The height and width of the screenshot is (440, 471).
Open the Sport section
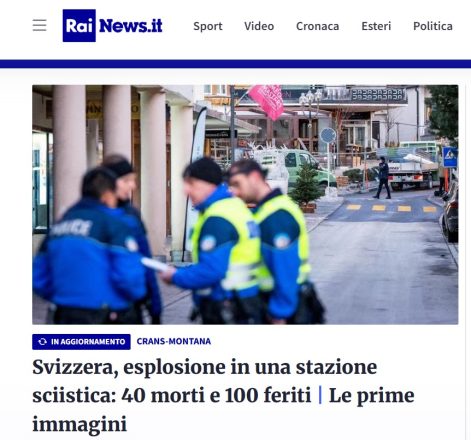208,26
